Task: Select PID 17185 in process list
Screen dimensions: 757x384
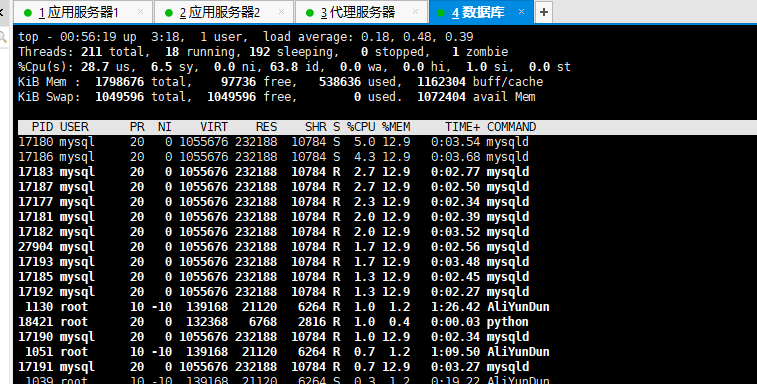Action: point(36,277)
